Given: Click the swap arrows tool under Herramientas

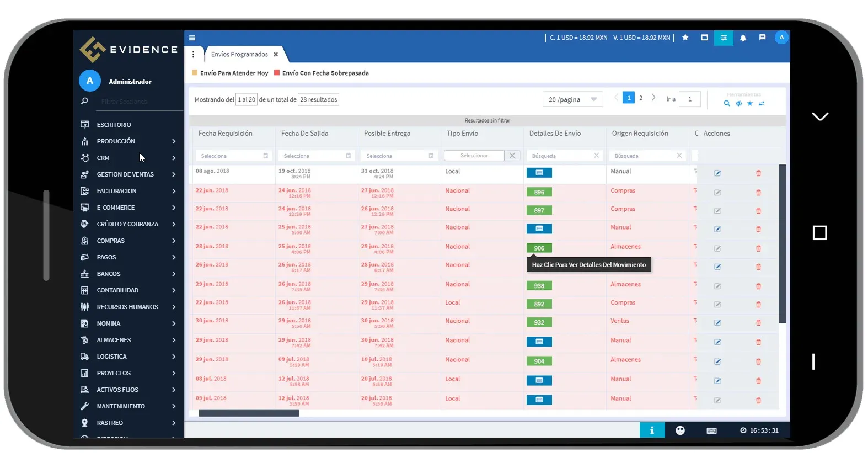Looking at the screenshot, I should (x=762, y=103).
